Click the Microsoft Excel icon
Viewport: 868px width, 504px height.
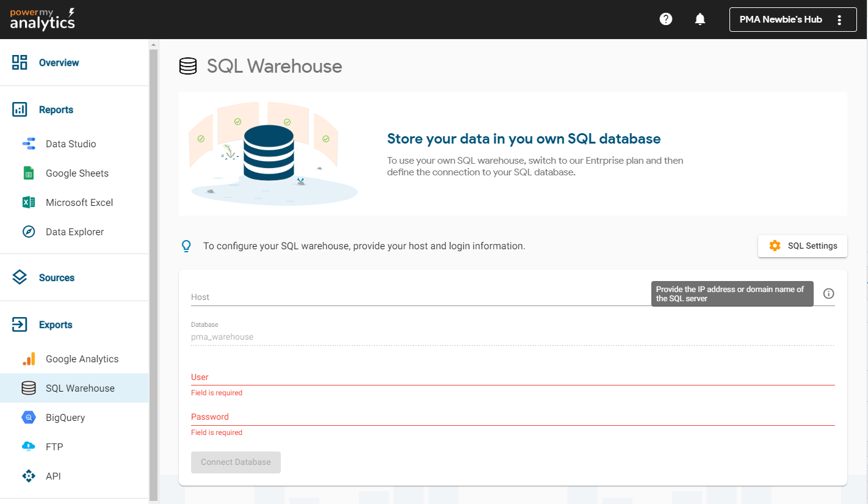pos(29,203)
